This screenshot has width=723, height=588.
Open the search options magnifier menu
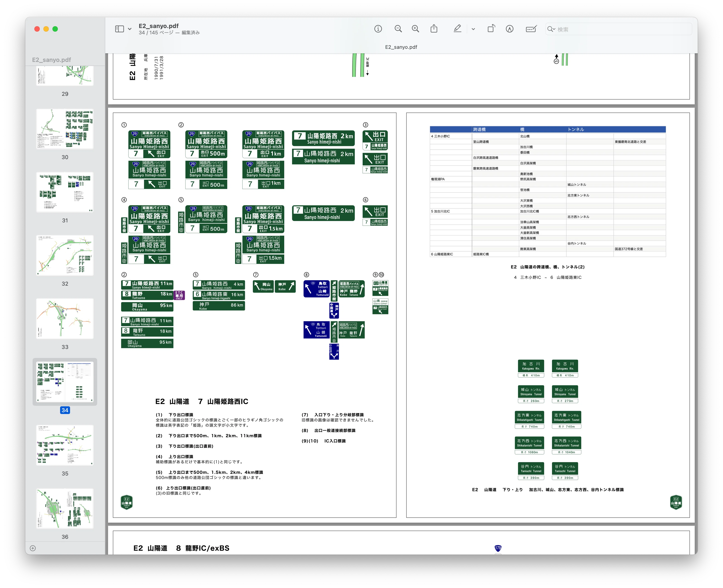coord(551,29)
